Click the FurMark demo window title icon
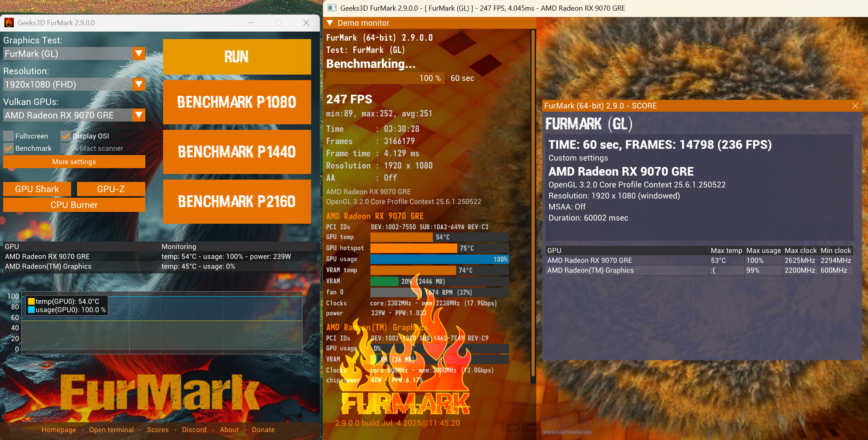This screenshot has height=440, width=868. [x=332, y=8]
